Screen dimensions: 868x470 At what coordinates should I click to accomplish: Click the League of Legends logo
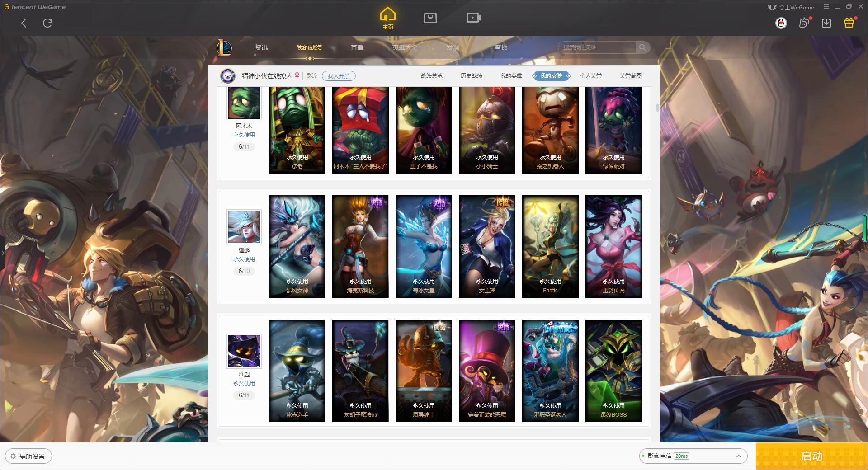point(224,47)
